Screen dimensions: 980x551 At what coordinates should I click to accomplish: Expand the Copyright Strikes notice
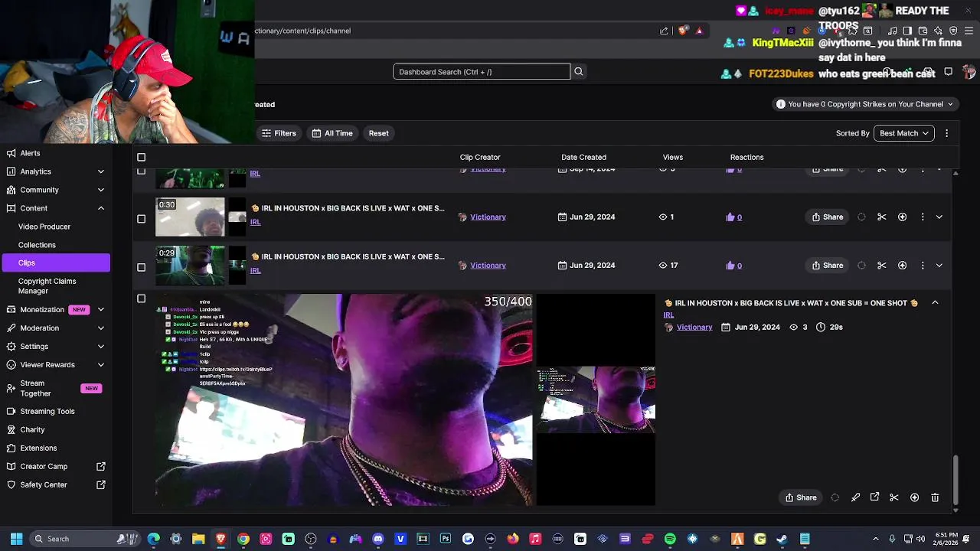864,104
